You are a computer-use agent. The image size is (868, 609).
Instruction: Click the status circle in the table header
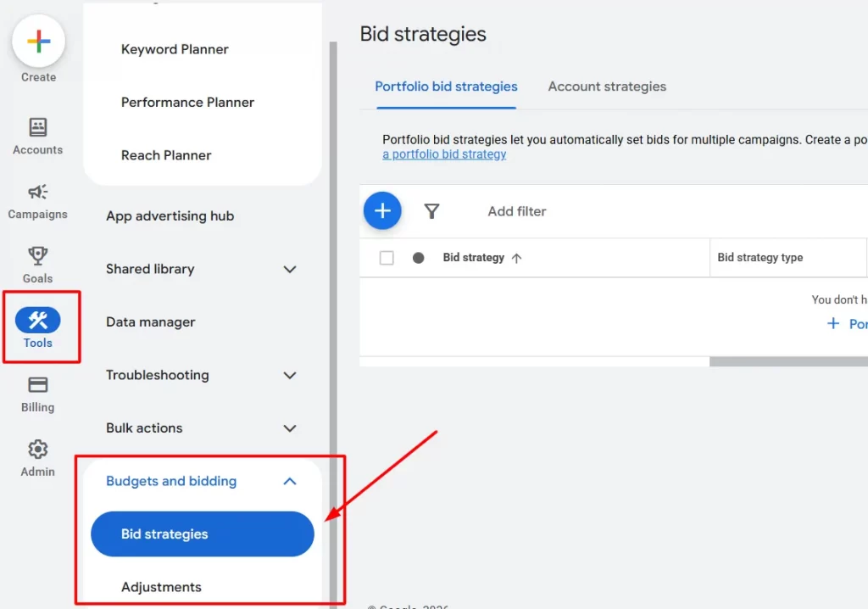tap(417, 257)
